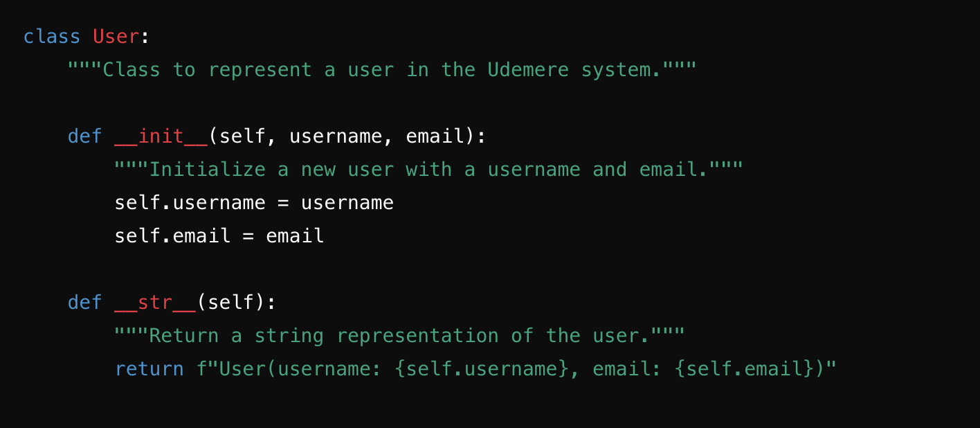Click the word "Initialize" in the docstring

[x=207, y=170]
